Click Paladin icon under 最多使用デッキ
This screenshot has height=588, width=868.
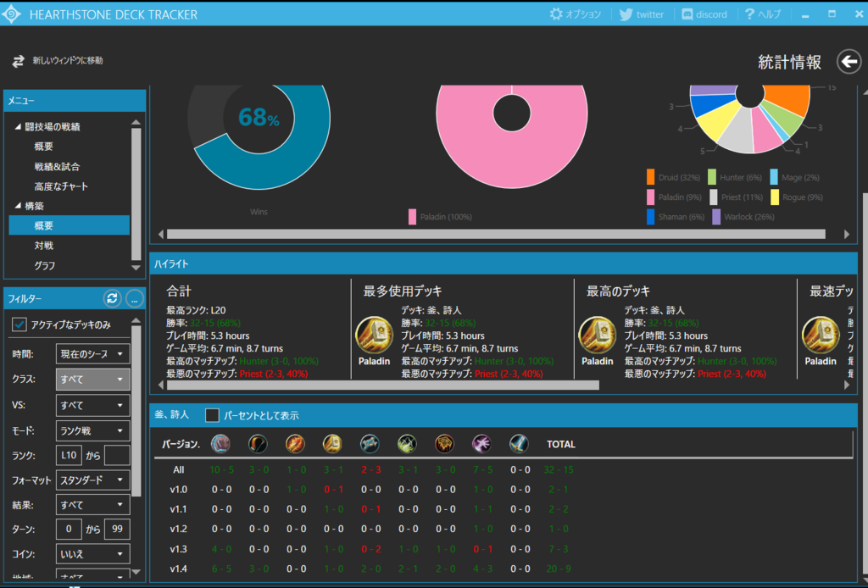pyautogui.click(x=374, y=335)
